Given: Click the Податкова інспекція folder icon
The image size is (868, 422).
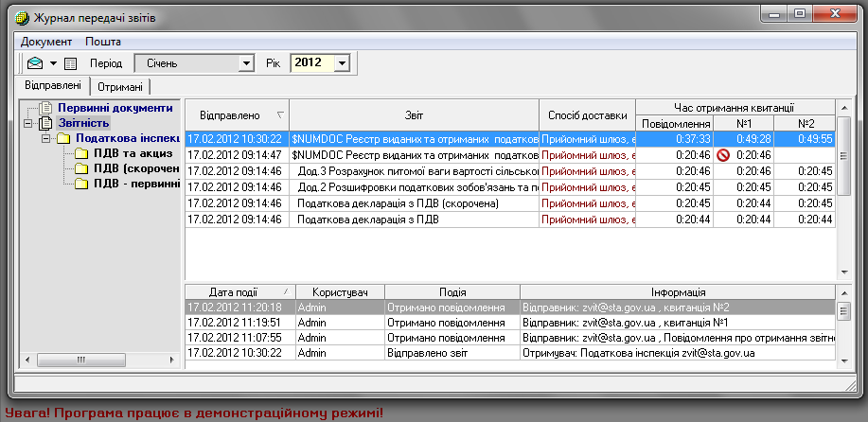Looking at the screenshot, I should tap(63, 138).
